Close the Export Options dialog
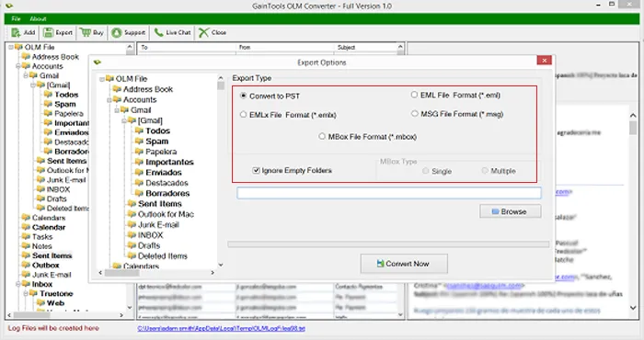644x340 pixels. click(545, 61)
